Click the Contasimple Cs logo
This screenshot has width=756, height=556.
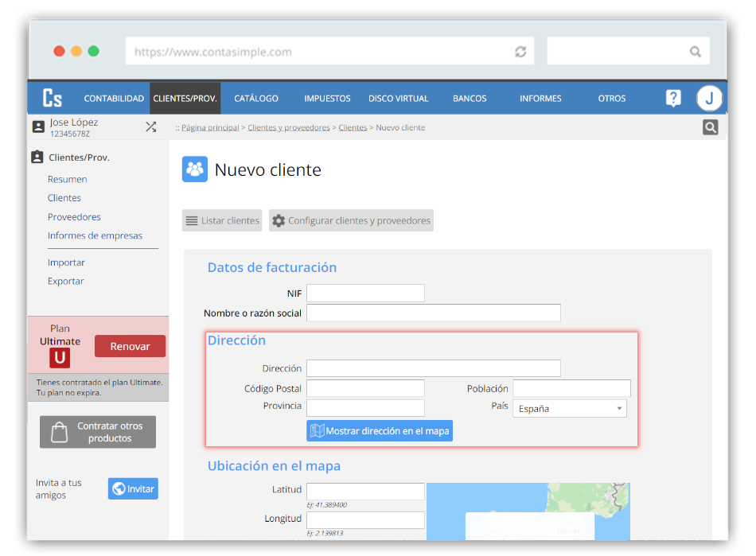(x=53, y=98)
